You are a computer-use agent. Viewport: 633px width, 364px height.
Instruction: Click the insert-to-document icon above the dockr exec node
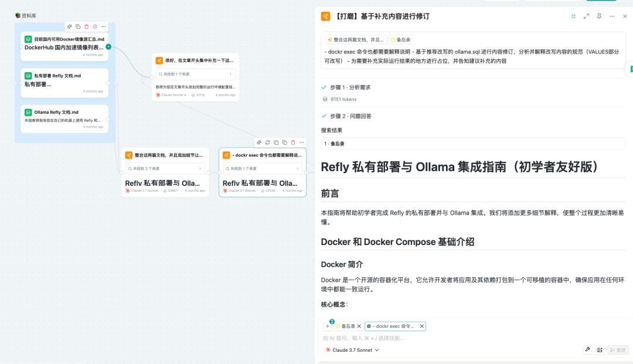click(x=276, y=142)
